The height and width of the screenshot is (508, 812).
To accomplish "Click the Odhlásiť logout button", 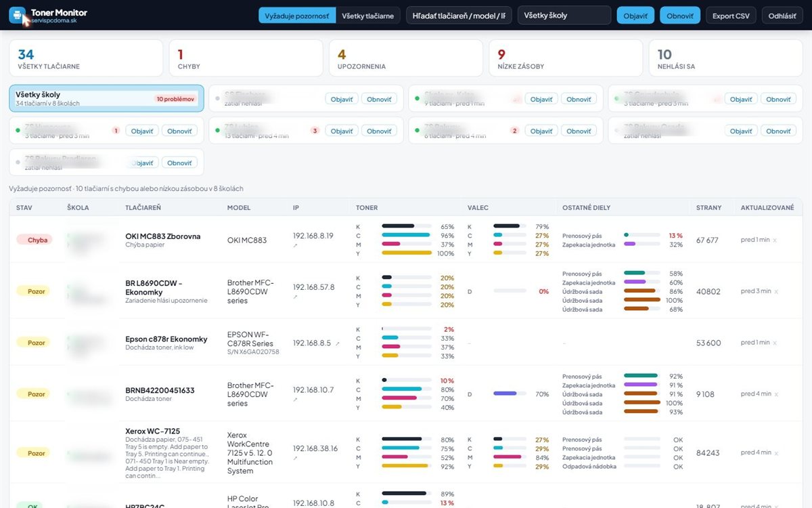I will click(x=782, y=15).
